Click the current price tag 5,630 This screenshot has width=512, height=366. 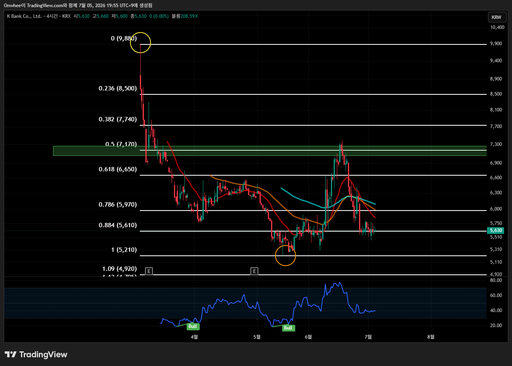point(496,230)
